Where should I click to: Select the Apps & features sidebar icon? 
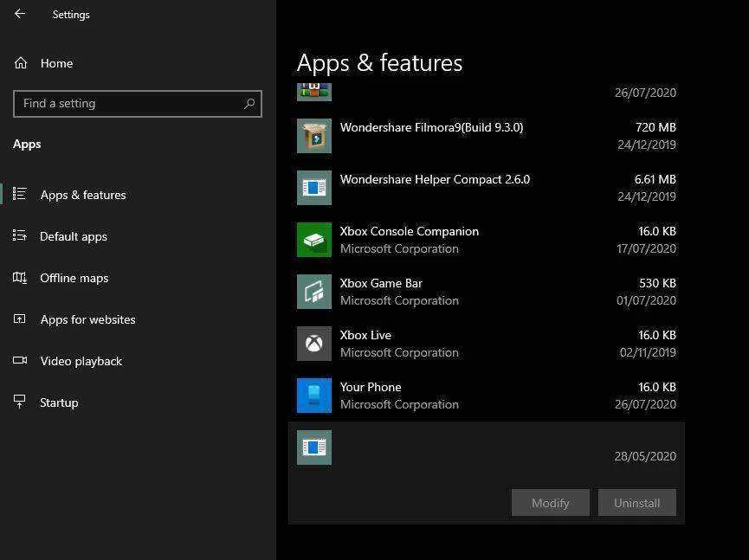click(20, 194)
